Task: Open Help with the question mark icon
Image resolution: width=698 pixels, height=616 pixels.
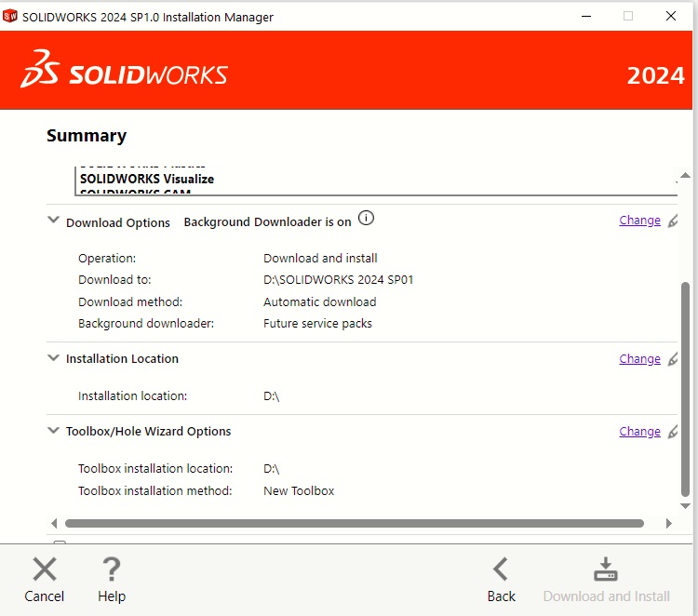Action: pyautogui.click(x=111, y=569)
